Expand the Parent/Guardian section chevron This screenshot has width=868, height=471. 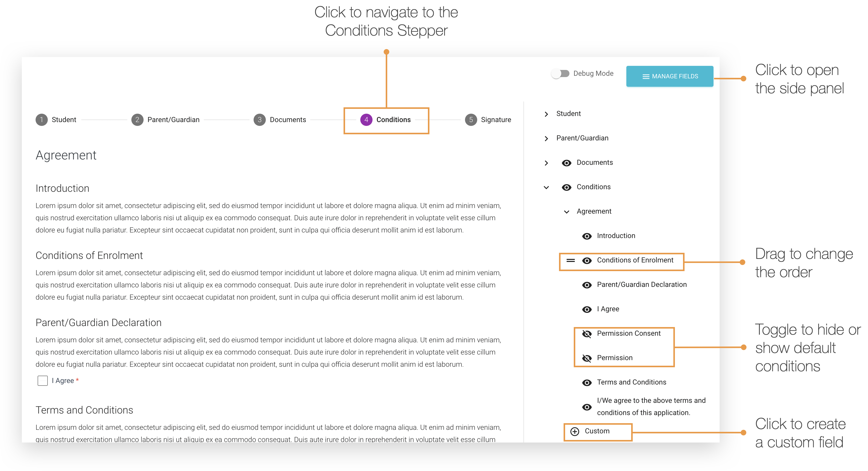pyautogui.click(x=546, y=139)
